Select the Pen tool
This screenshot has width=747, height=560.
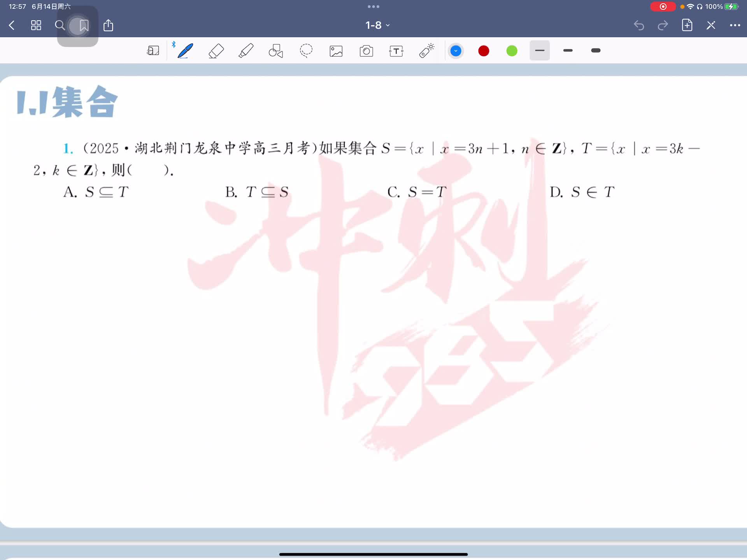(x=185, y=51)
